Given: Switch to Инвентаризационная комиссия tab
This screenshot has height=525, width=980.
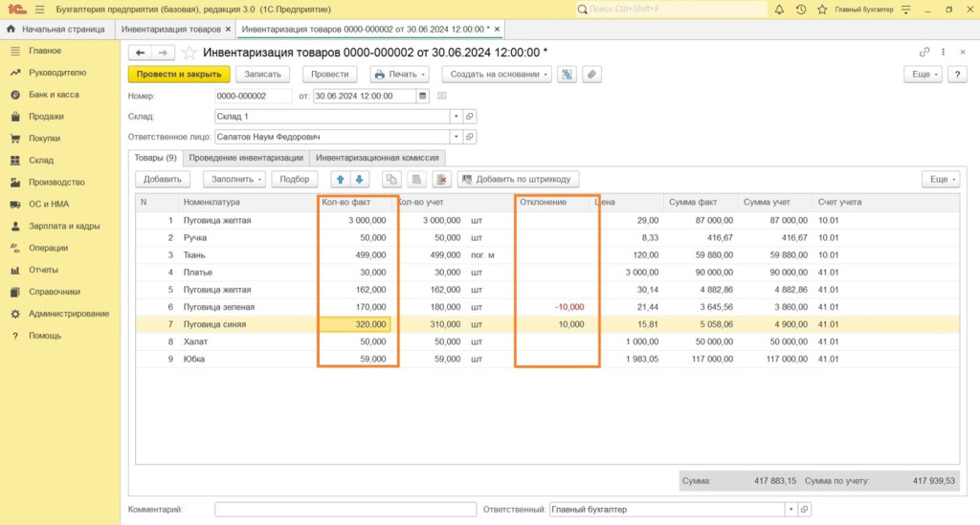Looking at the screenshot, I should point(377,158).
